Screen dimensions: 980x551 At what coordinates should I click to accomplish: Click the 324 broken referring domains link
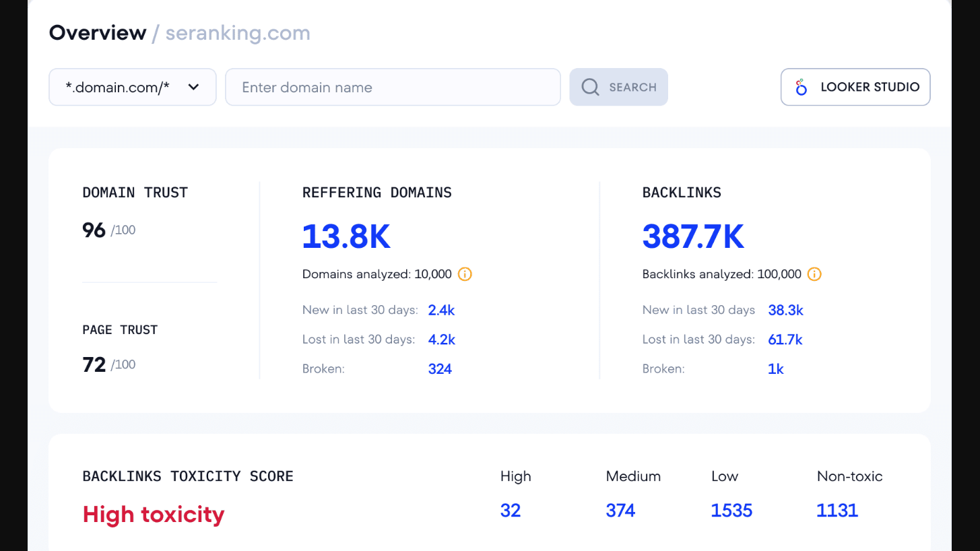(x=440, y=368)
